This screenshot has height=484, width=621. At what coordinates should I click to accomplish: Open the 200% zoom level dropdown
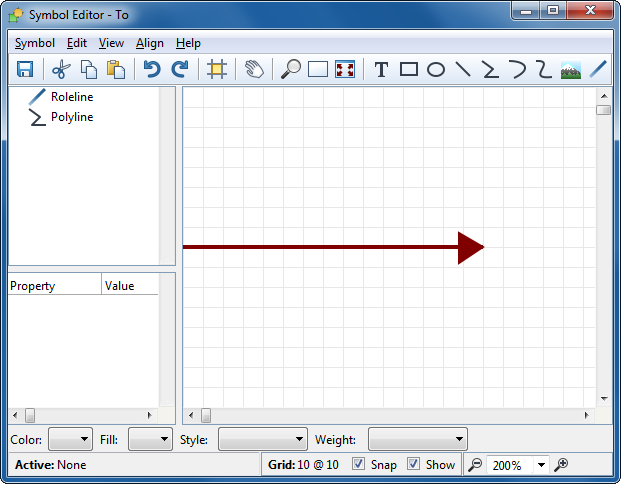pyautogui.click(x=541, y=465)
